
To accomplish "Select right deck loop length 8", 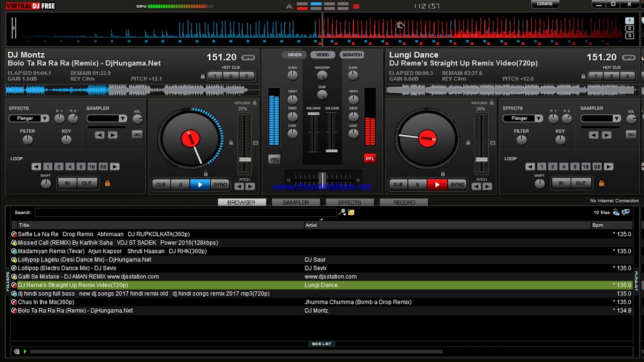I will (x=575, y=167).
